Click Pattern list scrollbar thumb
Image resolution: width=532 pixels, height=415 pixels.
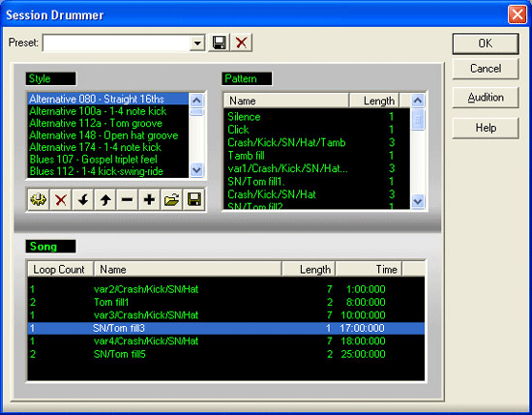point(418,119)
